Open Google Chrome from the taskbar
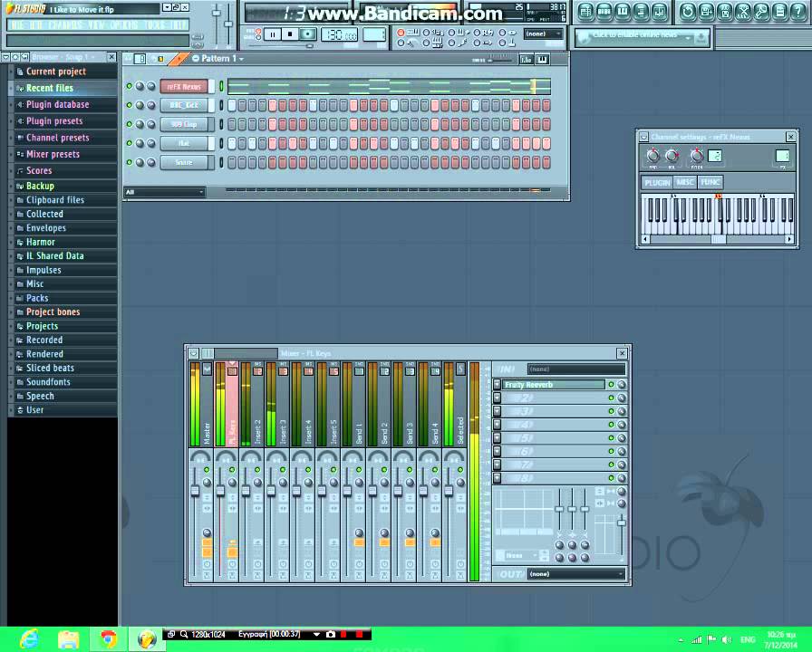The height and width of the screenshot is (652, 812). pos(109,639)
